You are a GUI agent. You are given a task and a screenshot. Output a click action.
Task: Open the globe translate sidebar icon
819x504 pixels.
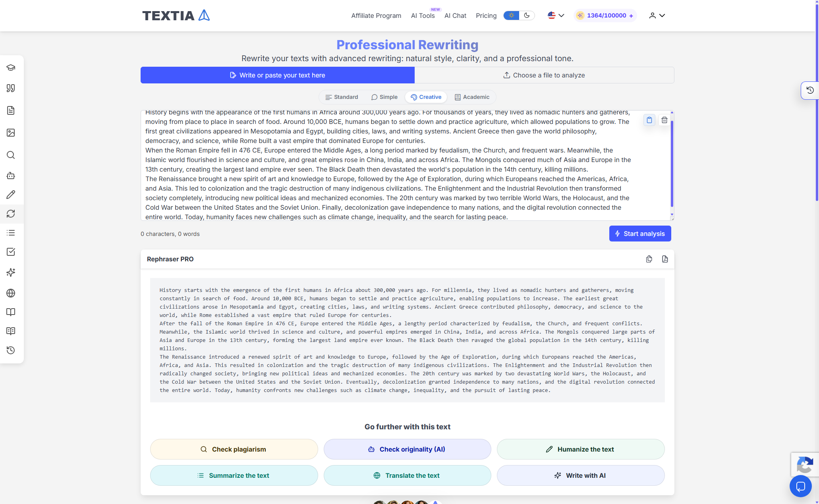pyautogui.click(x=11, y=293)
